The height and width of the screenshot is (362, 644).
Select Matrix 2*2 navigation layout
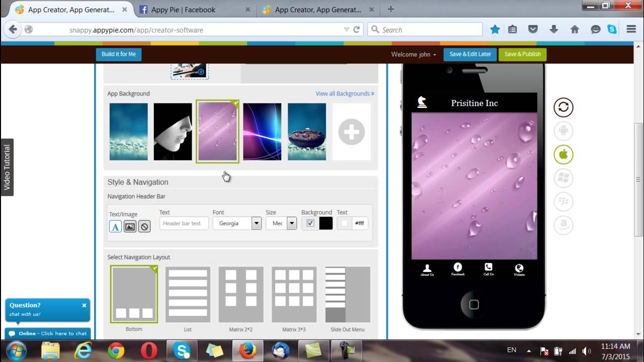tap(241, 295)
